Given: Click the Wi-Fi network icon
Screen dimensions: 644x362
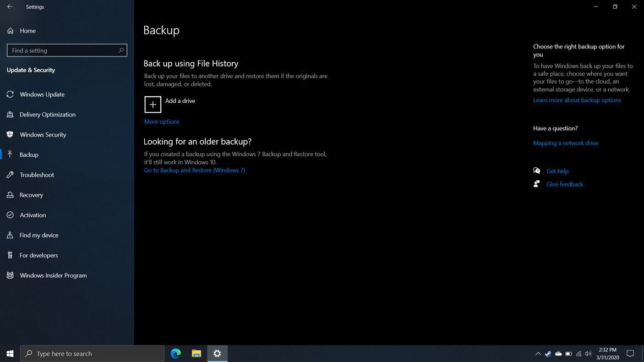Looking at the screenshot, I should (578, 354).
